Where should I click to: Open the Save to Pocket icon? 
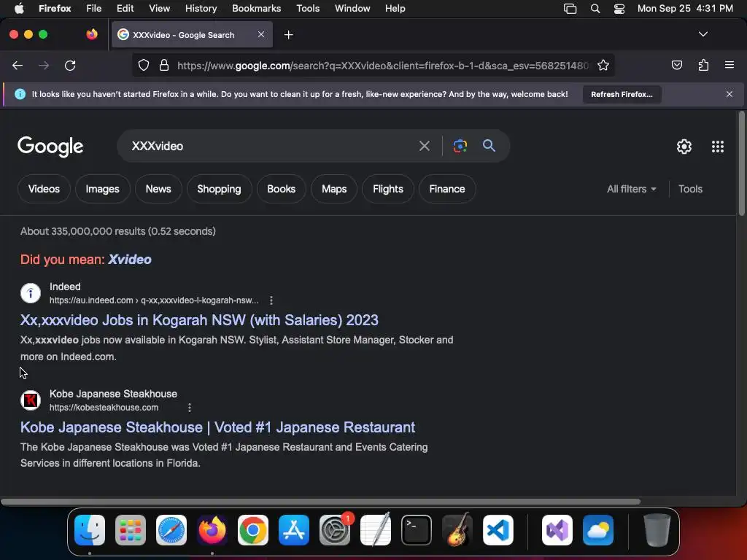[676, 65]
